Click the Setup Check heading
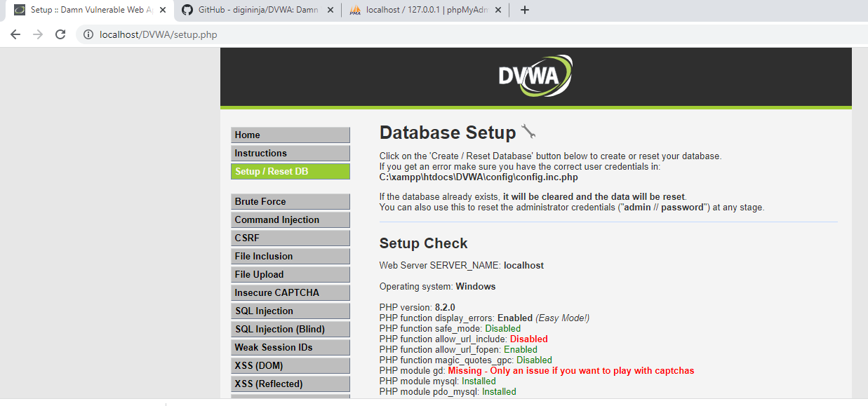 click(423, 243)
